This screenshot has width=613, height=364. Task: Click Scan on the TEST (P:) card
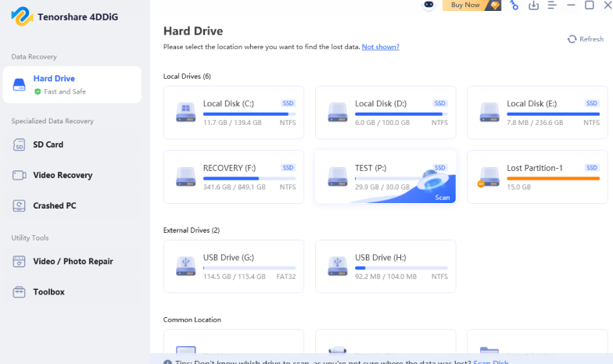(443, 198)
